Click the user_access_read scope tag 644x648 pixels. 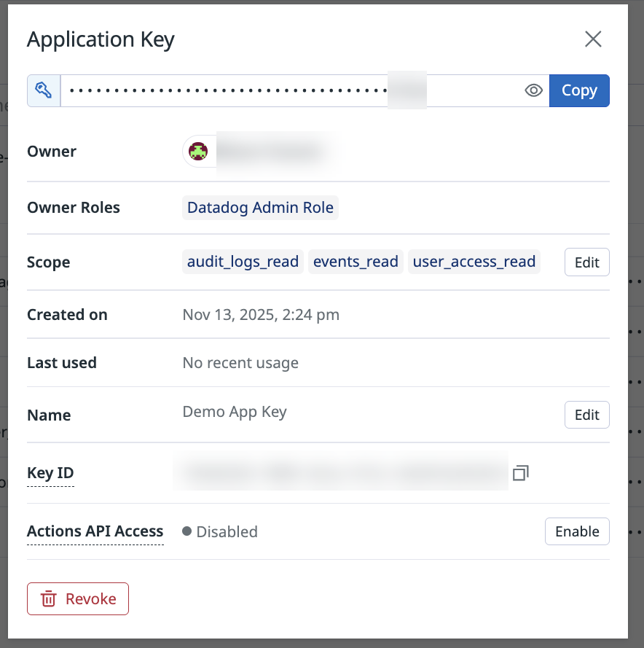(x=474, y=262)
